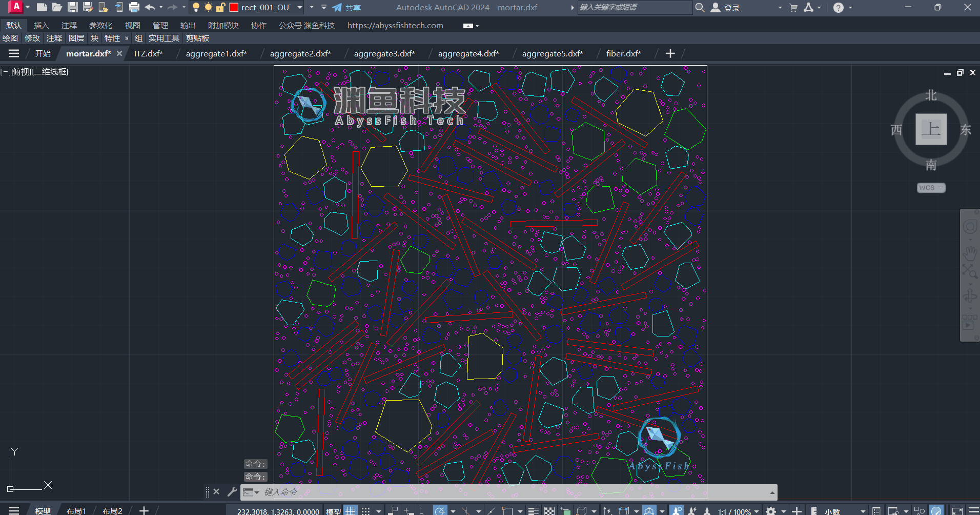This screenshot has width=980, height=515.
Task: Click the New drawing icon
Action: tap(42, 7)
